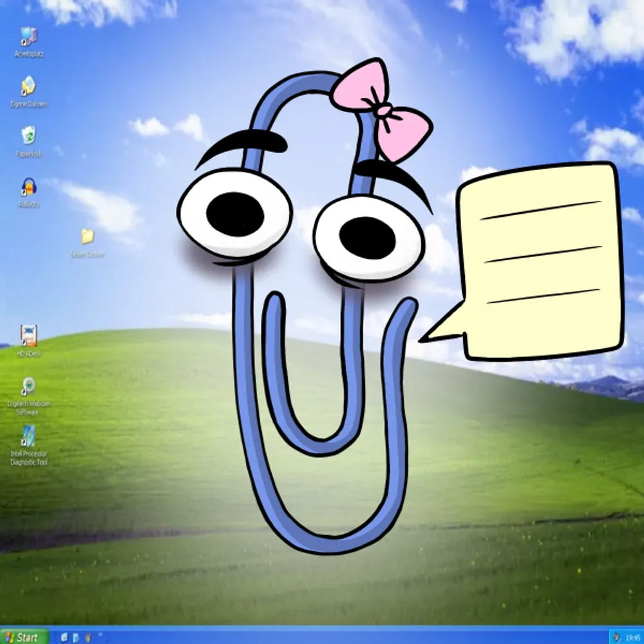Click the HD ADeck desktop shortcut
Viewport: 644px width, 644px height.
pos(28,337)
